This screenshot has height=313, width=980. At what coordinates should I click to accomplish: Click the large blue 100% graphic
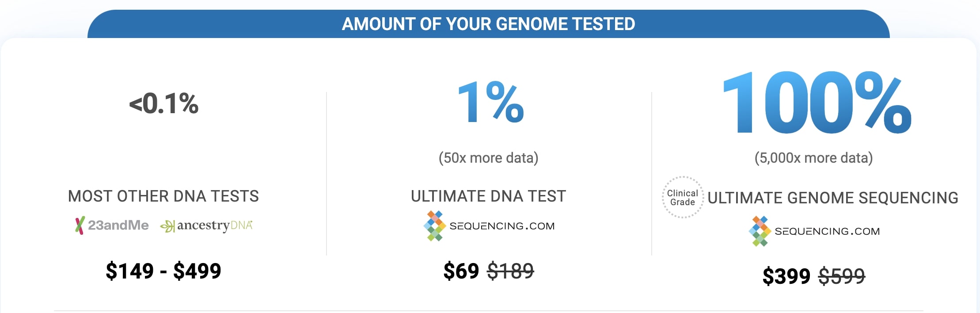[817, 103]
